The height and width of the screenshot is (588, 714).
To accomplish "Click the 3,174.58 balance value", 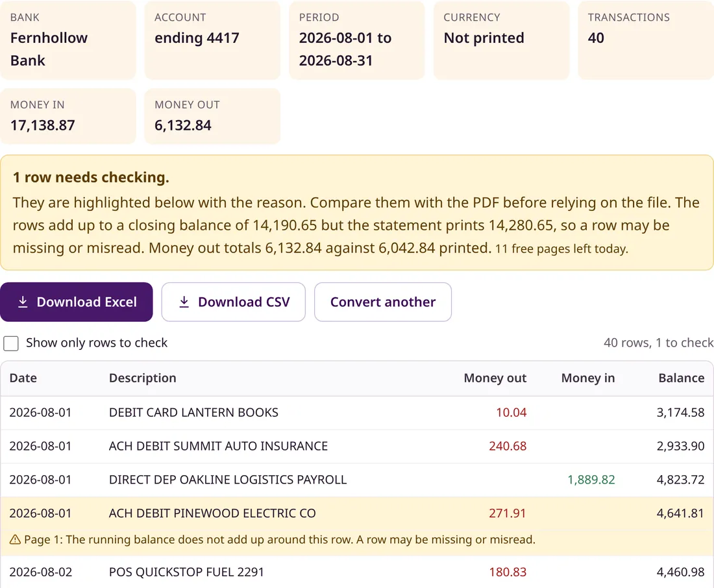I will [680, 412].
